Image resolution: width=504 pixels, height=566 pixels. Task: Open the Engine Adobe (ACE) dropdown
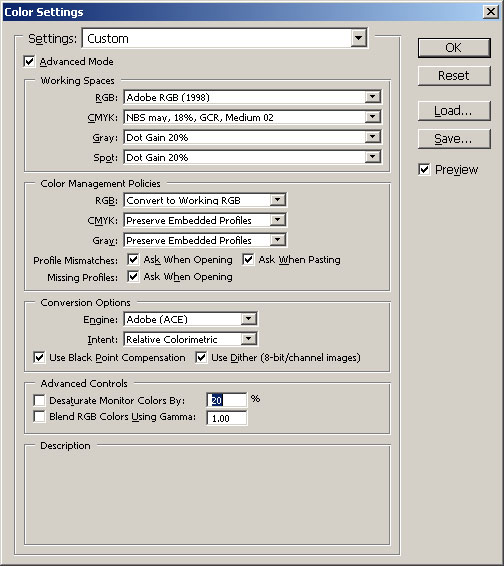click(x=191, y=319)
